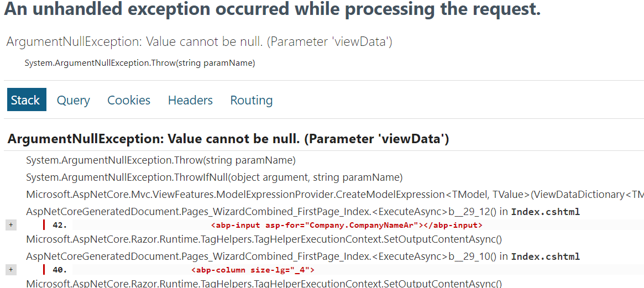The width and height of the screenshot is (644, 288).
Task: Select the ThrowIfNull stack frame
Action: click(214, 177)
